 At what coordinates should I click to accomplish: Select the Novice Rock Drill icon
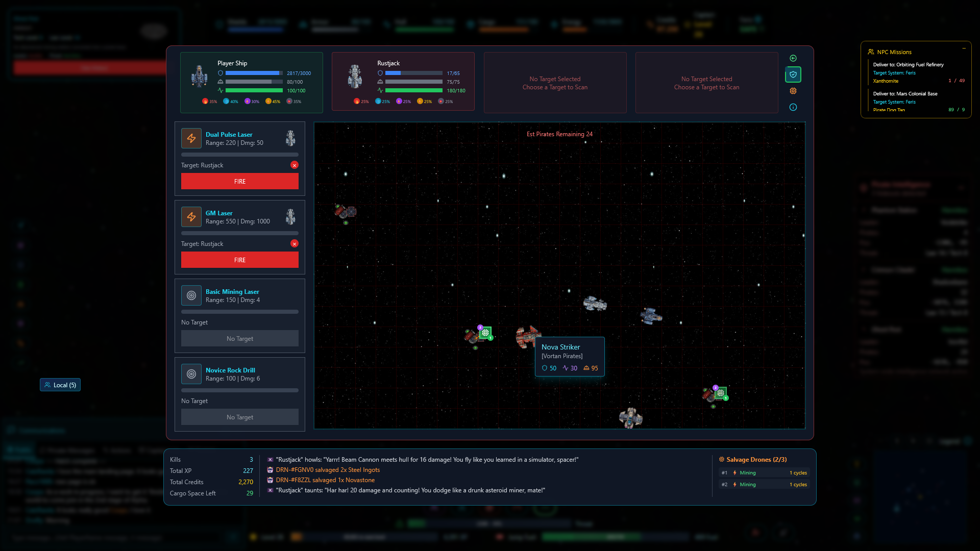(191, 374)
